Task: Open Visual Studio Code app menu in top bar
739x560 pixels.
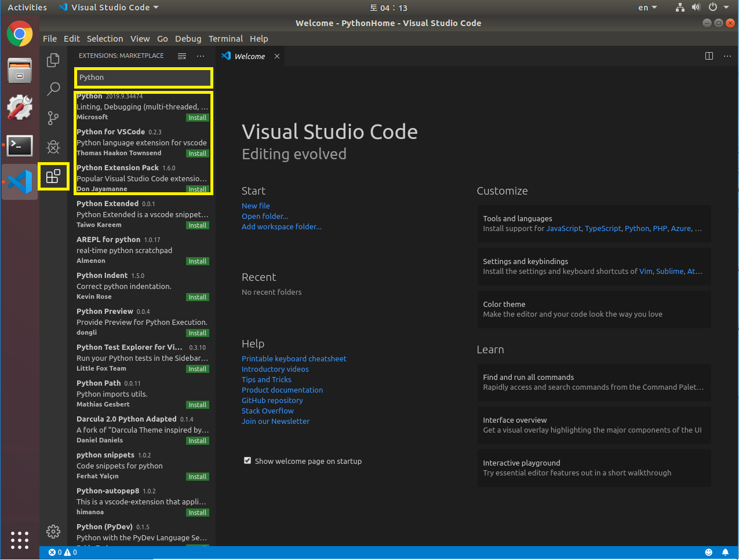Action: pos(109,8)
